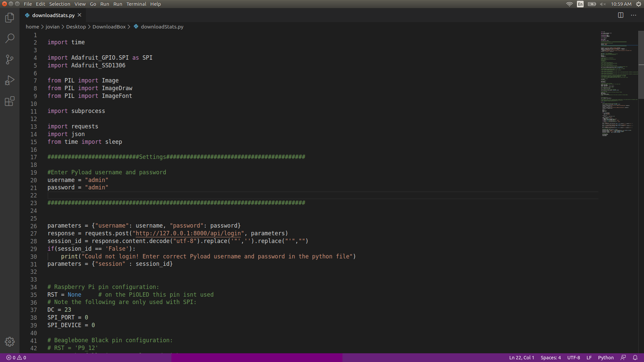Open the http://127.0.0.1:8000/api/login link
This screenshot has width=644, height=362.
188,233
